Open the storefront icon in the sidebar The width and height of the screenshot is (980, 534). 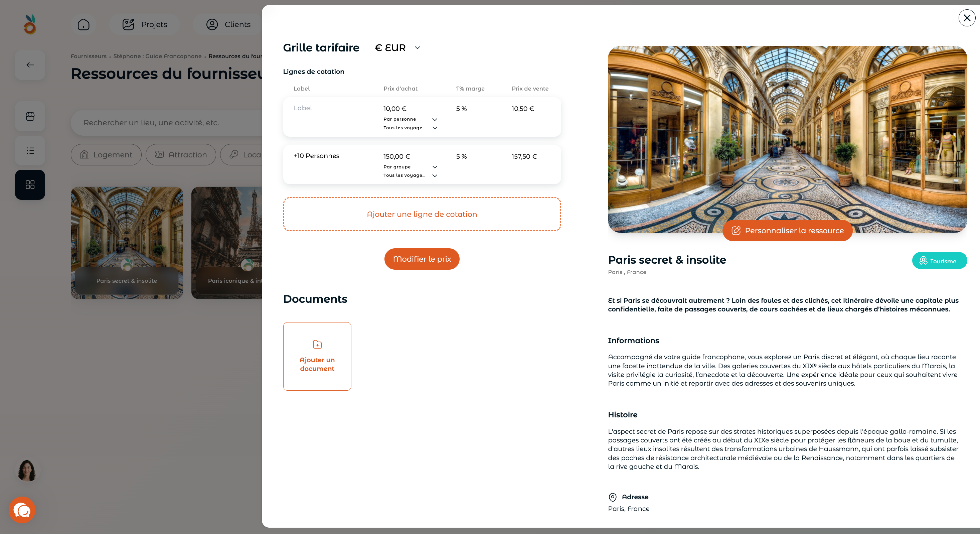pos(30,116)
